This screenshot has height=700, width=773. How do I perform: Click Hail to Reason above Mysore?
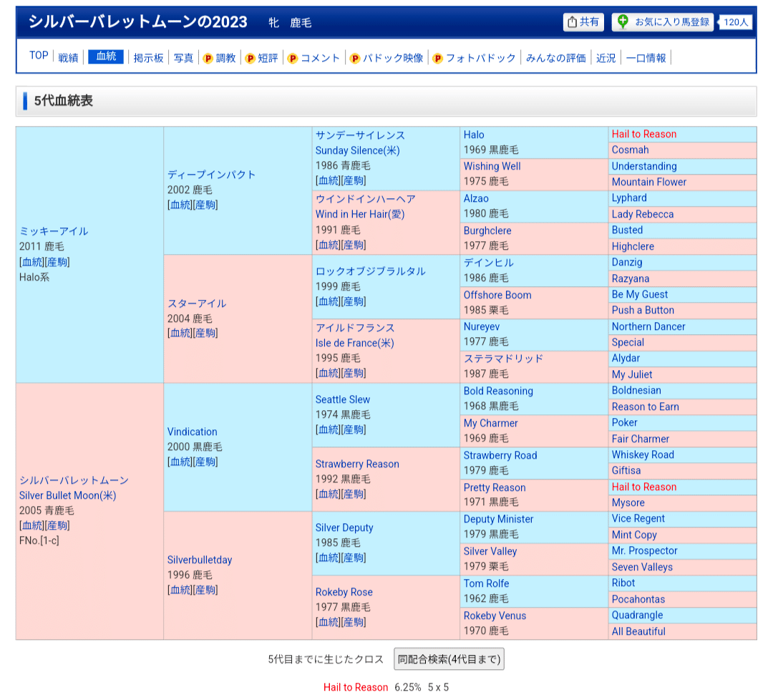[644, 487]
